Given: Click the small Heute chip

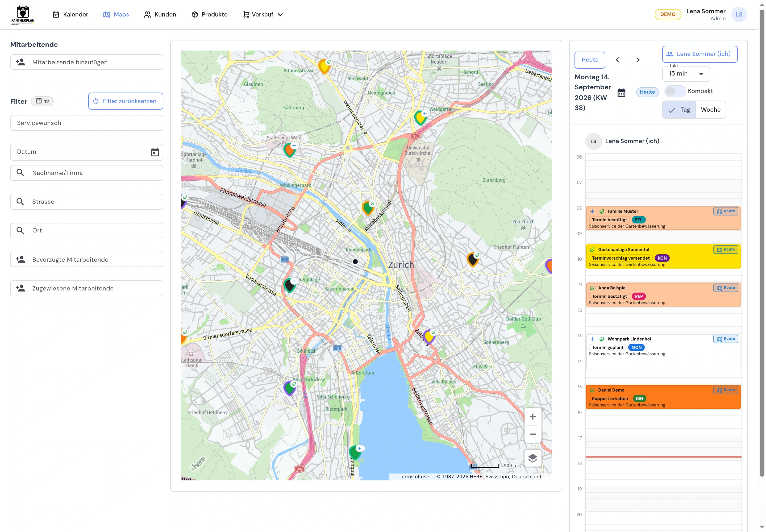Looking at the screenshot, I should (x=647, y=92).
